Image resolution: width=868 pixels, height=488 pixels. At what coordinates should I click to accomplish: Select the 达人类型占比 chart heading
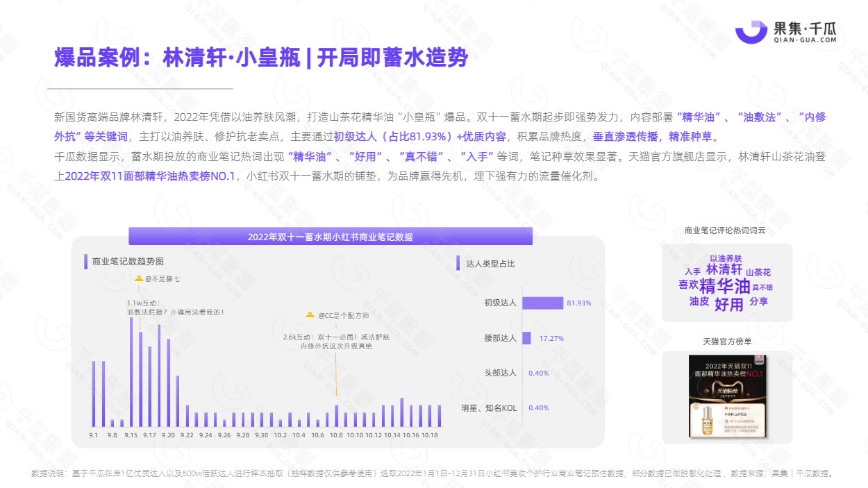pos(491,264)
